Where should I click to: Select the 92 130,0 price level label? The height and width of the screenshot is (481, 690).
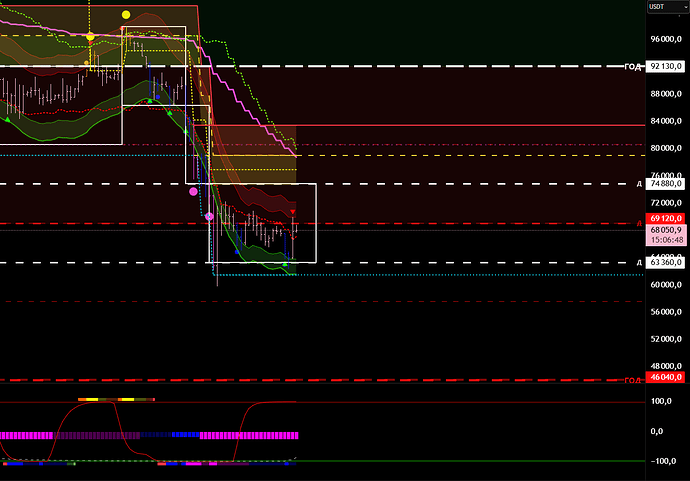click(666, 66)
